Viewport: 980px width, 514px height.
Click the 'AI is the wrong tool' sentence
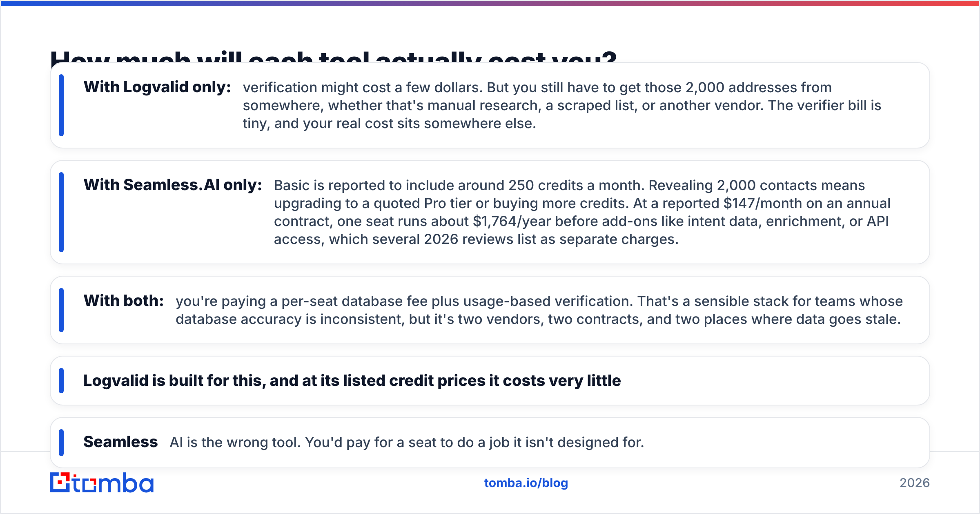coord(407,442)
